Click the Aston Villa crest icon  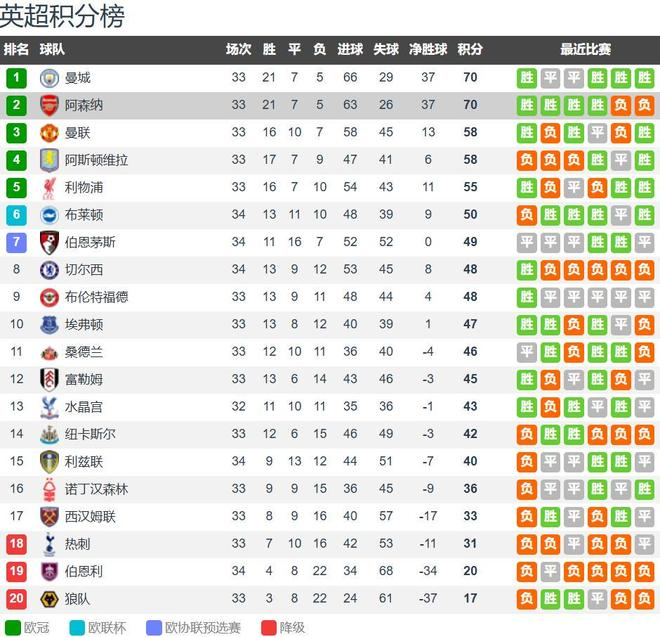pos(49,160)
